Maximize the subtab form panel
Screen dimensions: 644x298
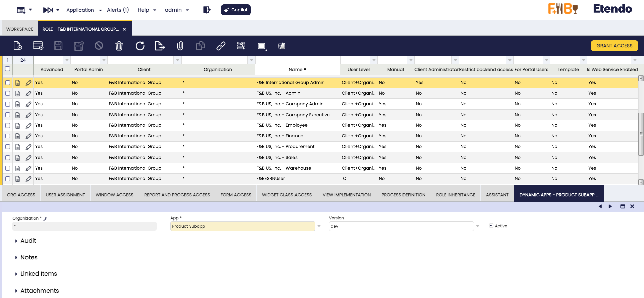623,206
